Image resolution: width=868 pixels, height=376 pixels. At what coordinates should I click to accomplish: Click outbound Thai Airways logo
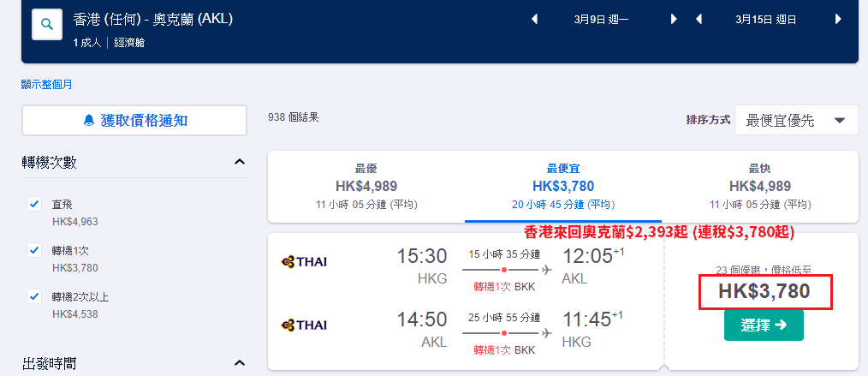[304, 261]
